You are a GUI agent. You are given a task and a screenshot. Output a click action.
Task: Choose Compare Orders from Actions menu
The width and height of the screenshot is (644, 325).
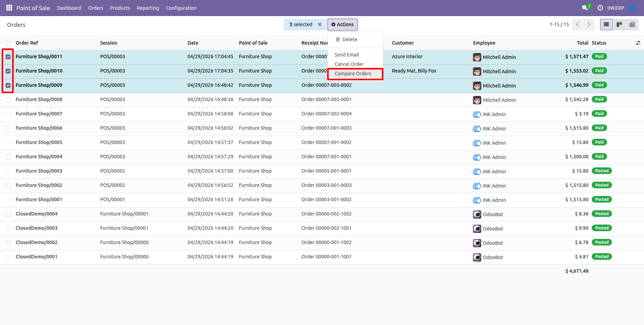pos(355,74)
